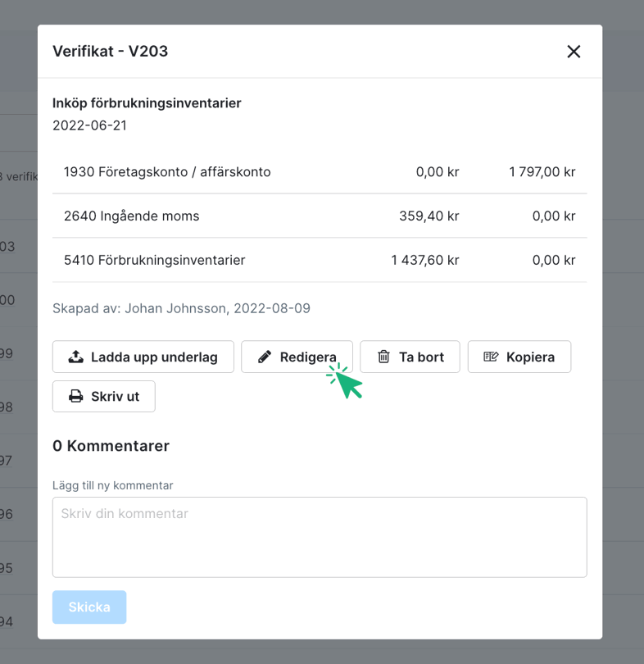Image resolution: width=644 pixels, height=664 pixels.
Task: Click the 1 437,60 kr amount
Action: coord(424,260)
